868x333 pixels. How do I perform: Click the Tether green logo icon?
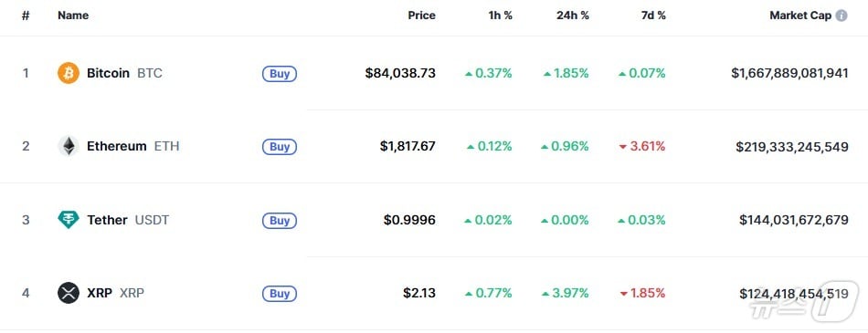coord(69,220)
